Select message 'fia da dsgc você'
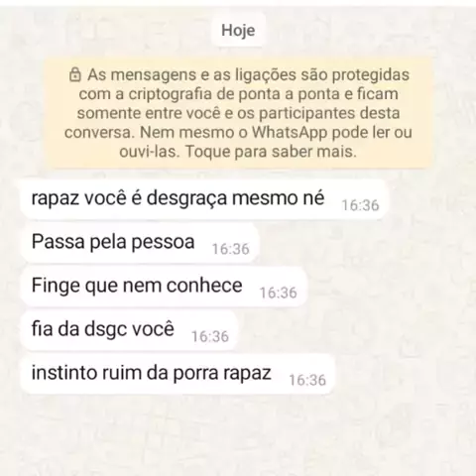 [x=129, y=329]
